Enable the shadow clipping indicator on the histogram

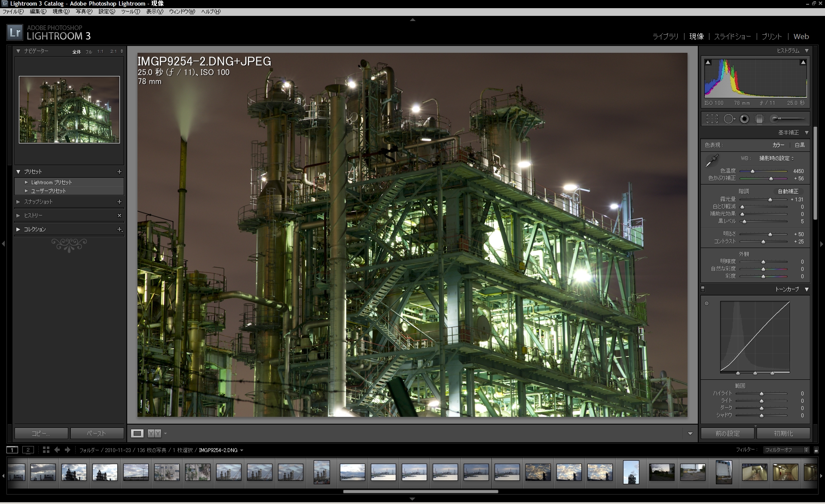coord(707,62)
